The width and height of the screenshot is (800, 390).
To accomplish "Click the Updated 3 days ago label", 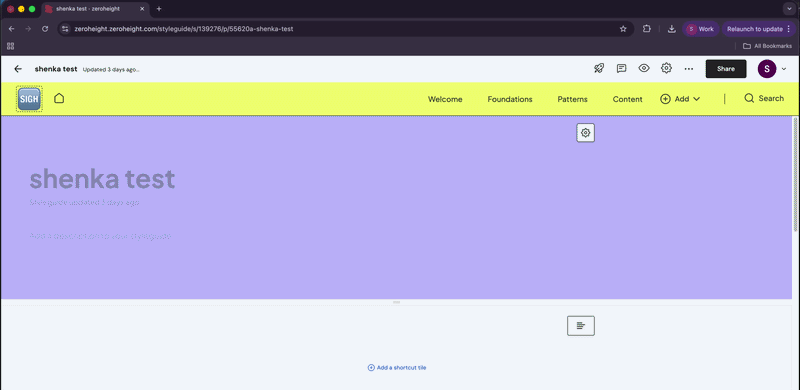I will pyautogui.click(x=111, y=69).
